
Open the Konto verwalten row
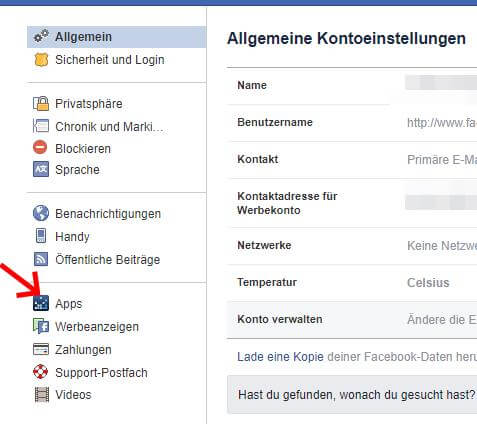(x=352, y=319)
